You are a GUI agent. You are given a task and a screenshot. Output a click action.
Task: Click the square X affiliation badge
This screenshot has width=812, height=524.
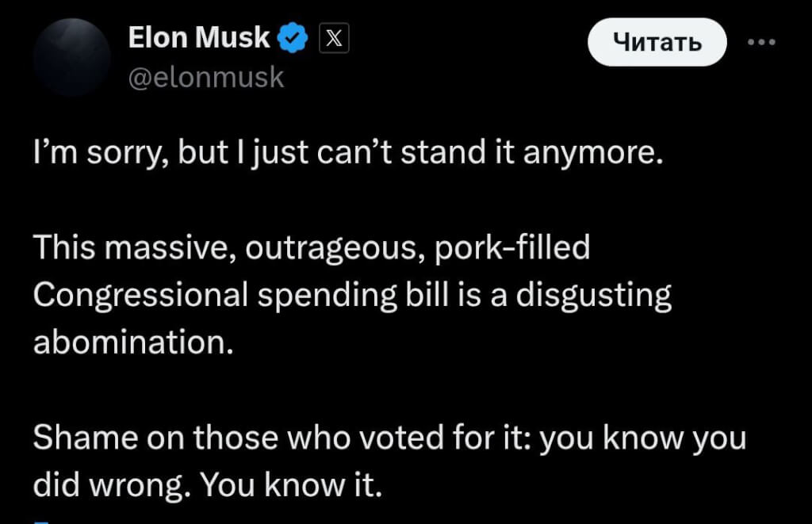[334, 38]
